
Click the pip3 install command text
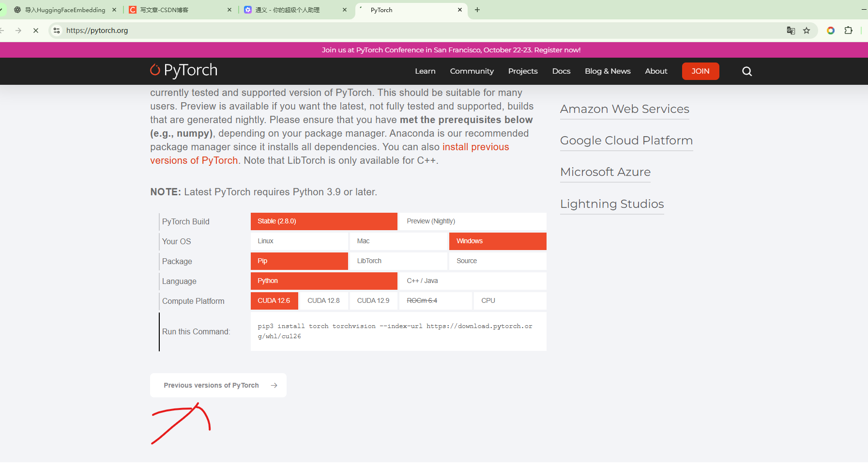395,331
